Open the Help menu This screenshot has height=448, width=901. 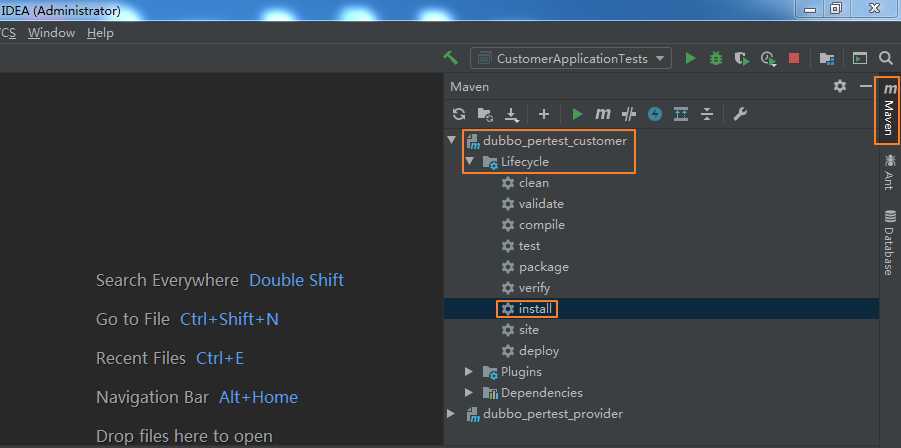pos(101,33)
